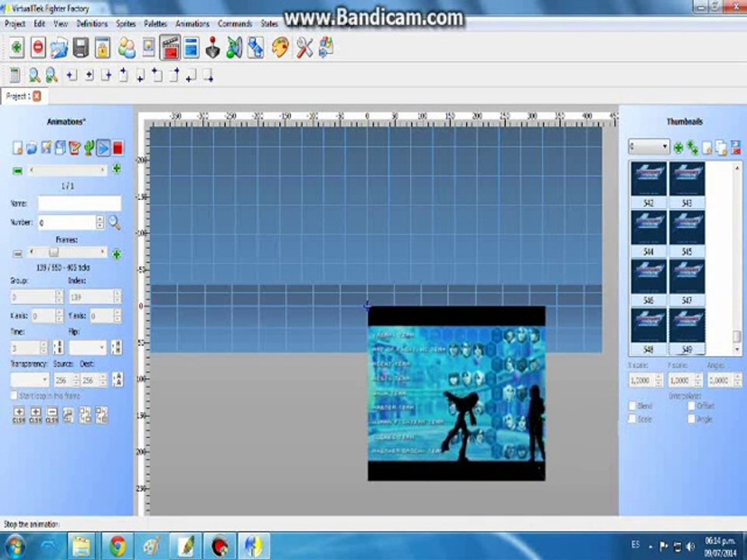This screenshot has height=560, width=747.
Task: Click the padlock icon in the main toolbar
Action: (x=103, y=48)
